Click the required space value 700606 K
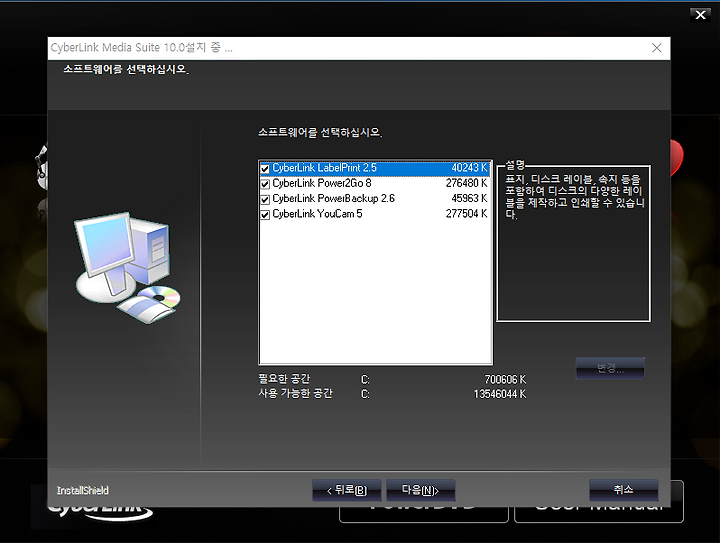720x543 pixels. tap(505, 380)
